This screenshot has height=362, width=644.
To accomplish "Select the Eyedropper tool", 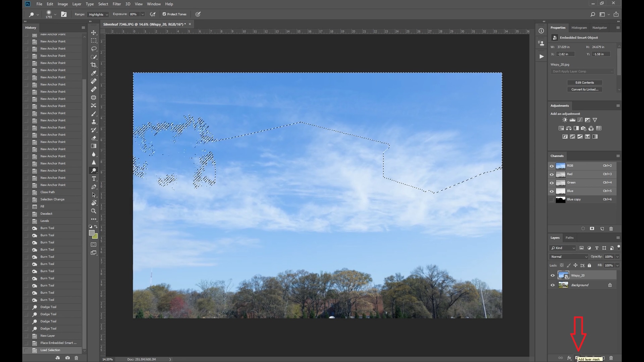I will point(94,73).
